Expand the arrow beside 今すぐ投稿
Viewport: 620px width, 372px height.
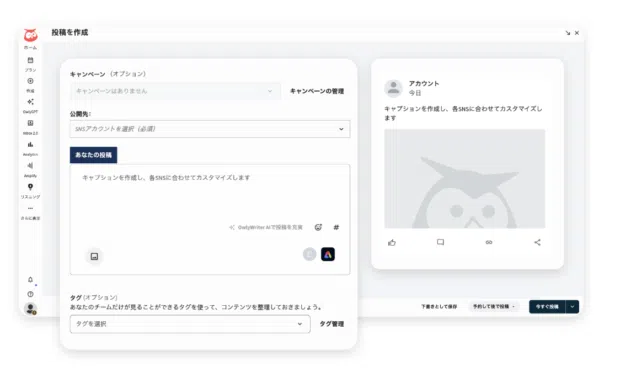pyautogui.click(x=572, y=307)
